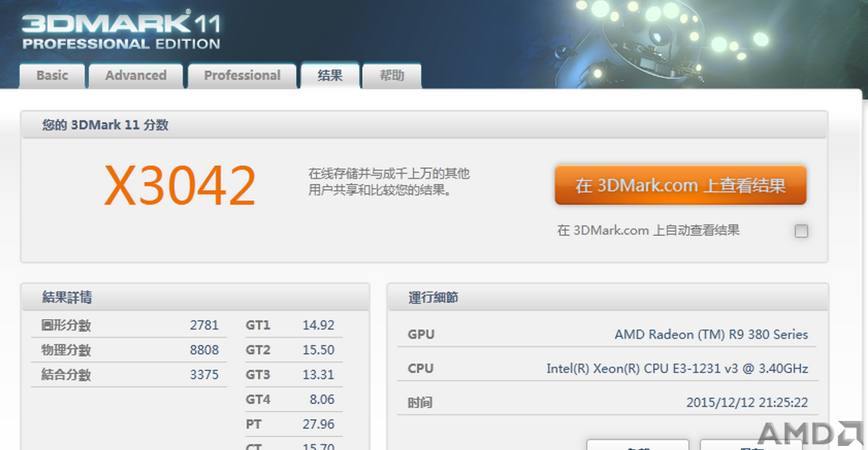Viewport: 868px width, 450px height.
Task: Click the 在 3DMark.com 上查看结果 button
Action: (x=680, y=186)
